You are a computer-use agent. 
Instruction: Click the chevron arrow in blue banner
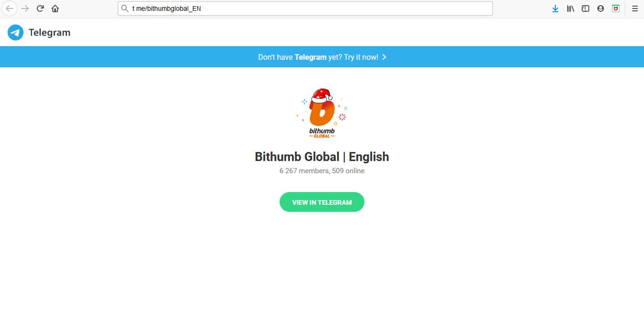[384, 57]
